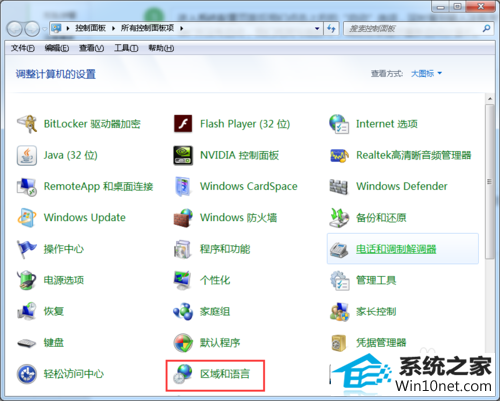The width and height of the screenshot is (500, 401).
Task: Click the Realtek audio manager icon
Action: (339, 155)
